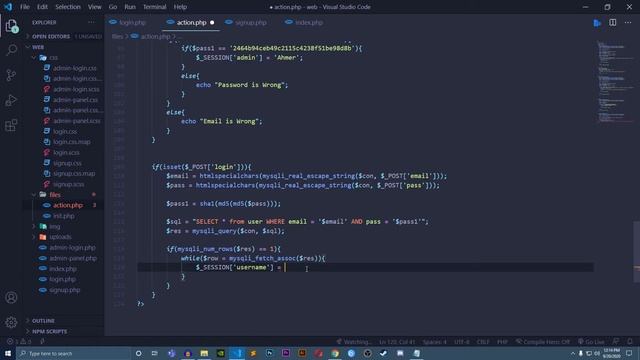This screenshot has height=360, width=640.
Task: Open the Help menu
Action: (x=180, y=7)
